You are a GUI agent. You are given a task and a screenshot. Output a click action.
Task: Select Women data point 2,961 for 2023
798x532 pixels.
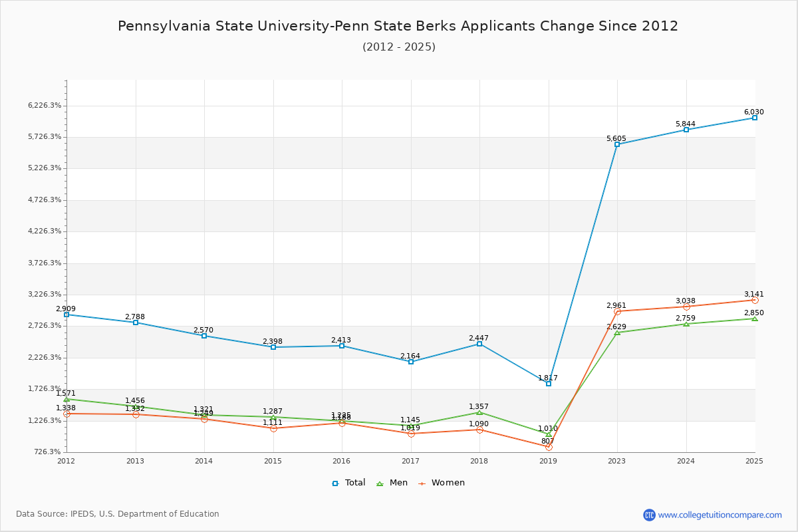(617, 311)
